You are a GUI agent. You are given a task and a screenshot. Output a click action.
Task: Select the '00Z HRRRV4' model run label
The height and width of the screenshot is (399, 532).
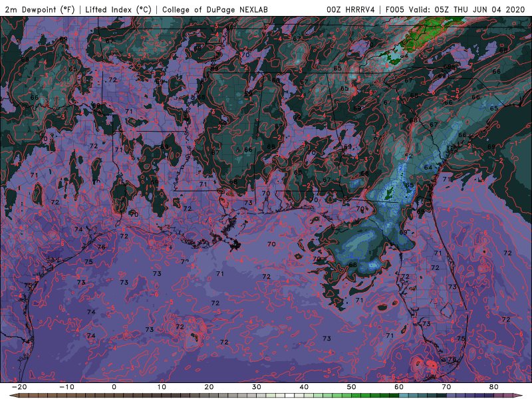click(x=350, y=9)
